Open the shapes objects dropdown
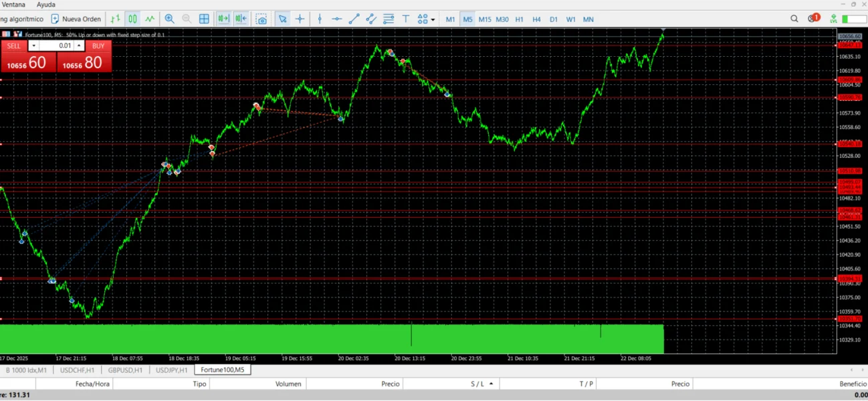868x401 pixels. point(426,19)
